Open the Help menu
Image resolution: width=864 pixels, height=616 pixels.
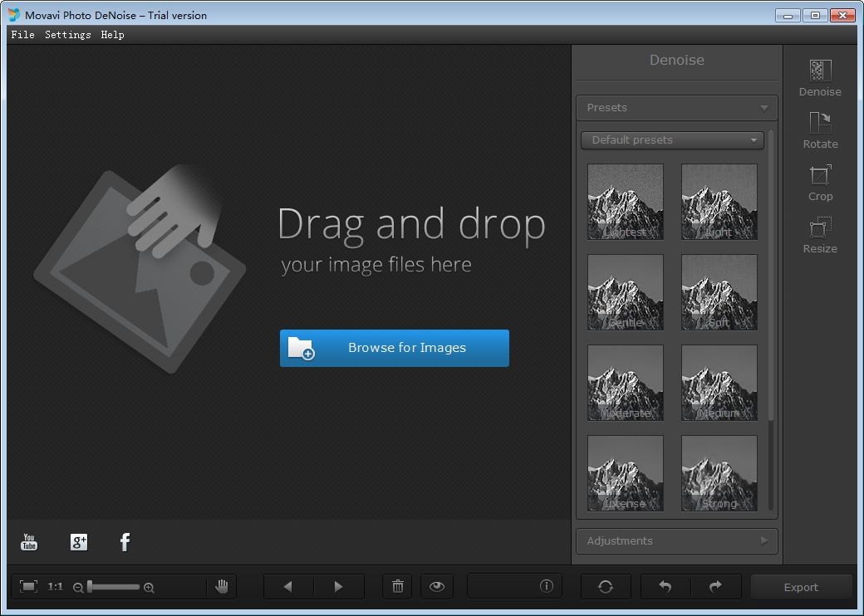pyautogui.click(x=112, y=35)
